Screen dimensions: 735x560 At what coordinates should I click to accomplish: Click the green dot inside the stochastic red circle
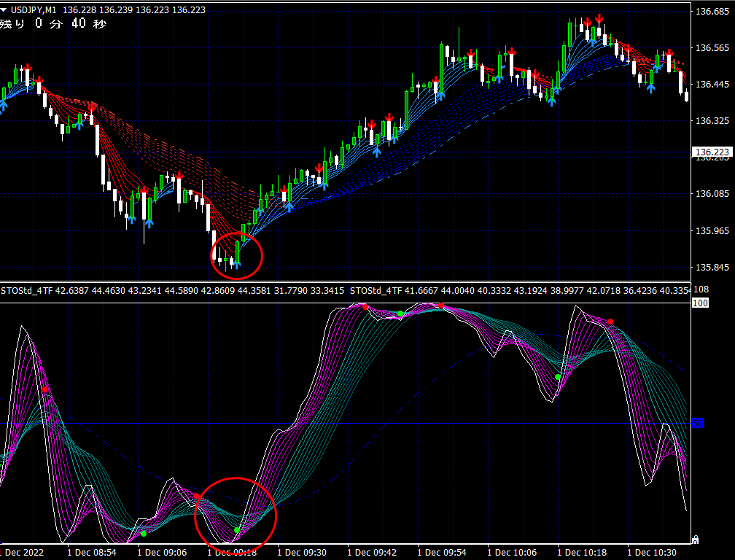(237, 530)
